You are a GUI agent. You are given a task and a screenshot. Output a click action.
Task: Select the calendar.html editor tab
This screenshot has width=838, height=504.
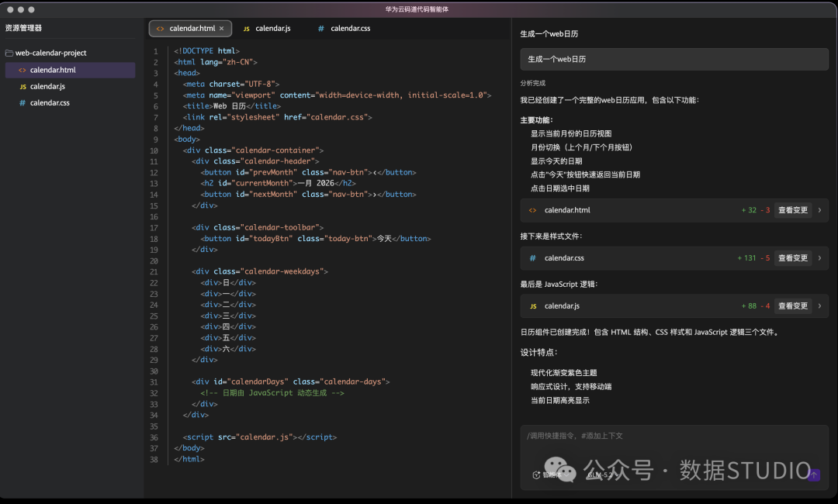point(190,28)
